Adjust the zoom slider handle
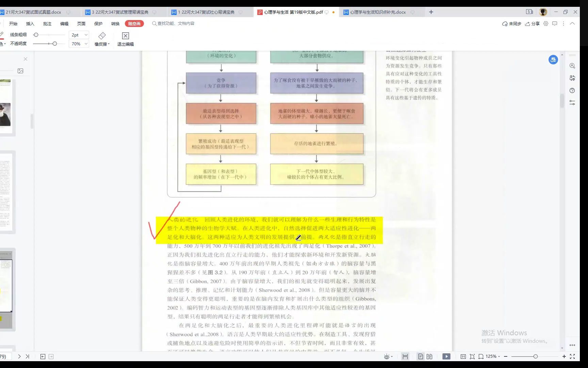This screenshot has height=368, width=588. (535, 356)
